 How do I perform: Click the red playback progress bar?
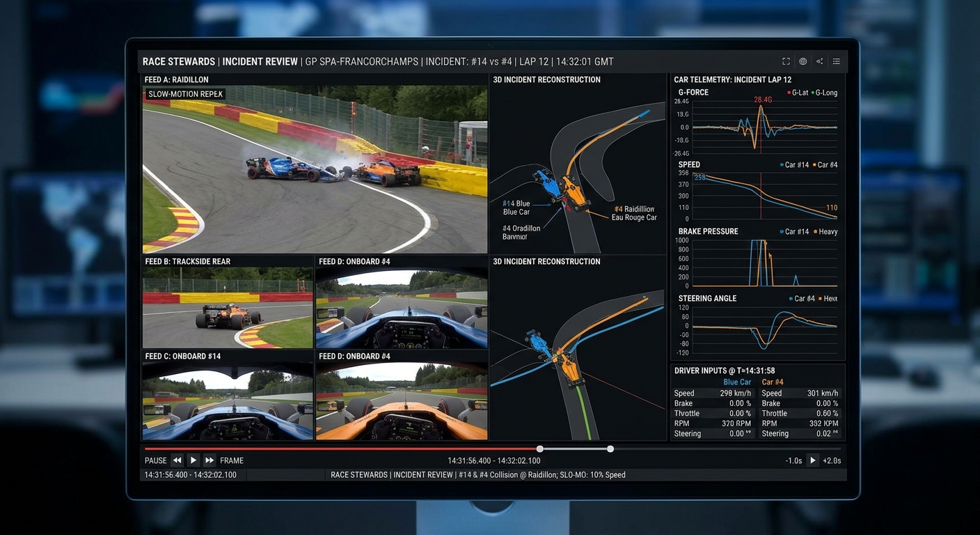(341, 449)
